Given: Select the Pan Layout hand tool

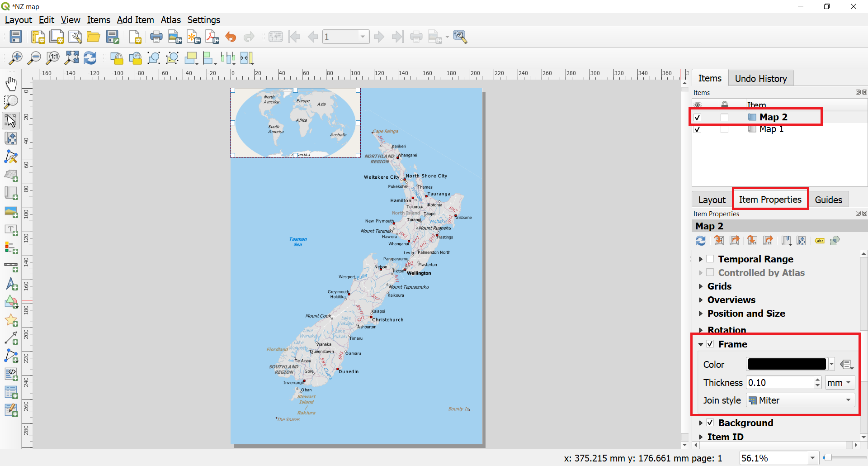Looking at the screenshot, I should pos(11,84).
